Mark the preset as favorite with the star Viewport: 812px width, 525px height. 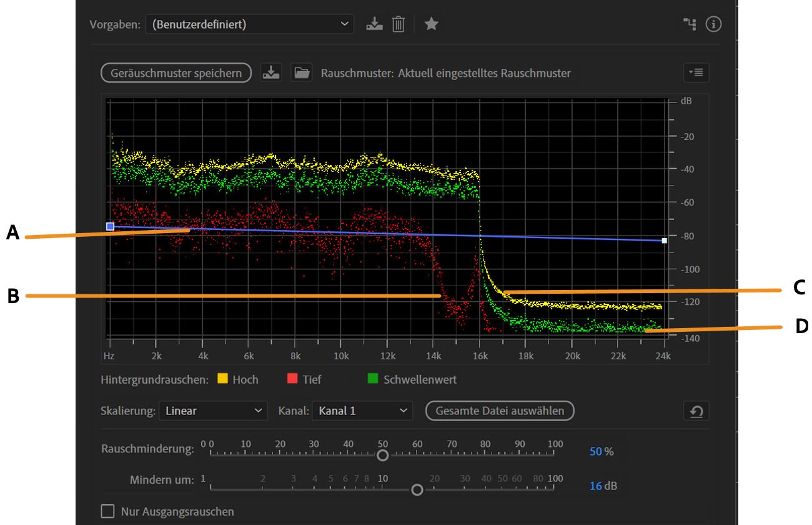click(431, 24)
